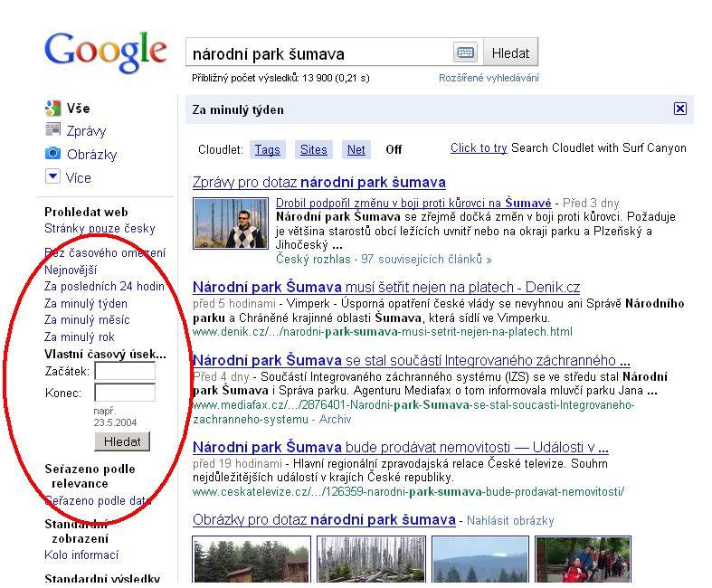The image size is (712, 588).
Task: Close the 'Za minulý týden' filter bar
Action: pyautogui.click(x=680, y=109)
